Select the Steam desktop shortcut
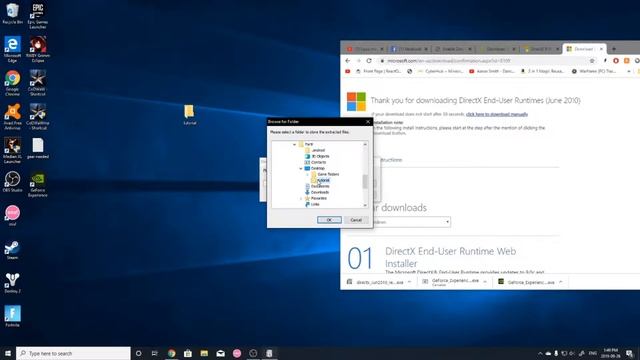The width and height of the screenshot is (640, 360). (x=12, y=249)
